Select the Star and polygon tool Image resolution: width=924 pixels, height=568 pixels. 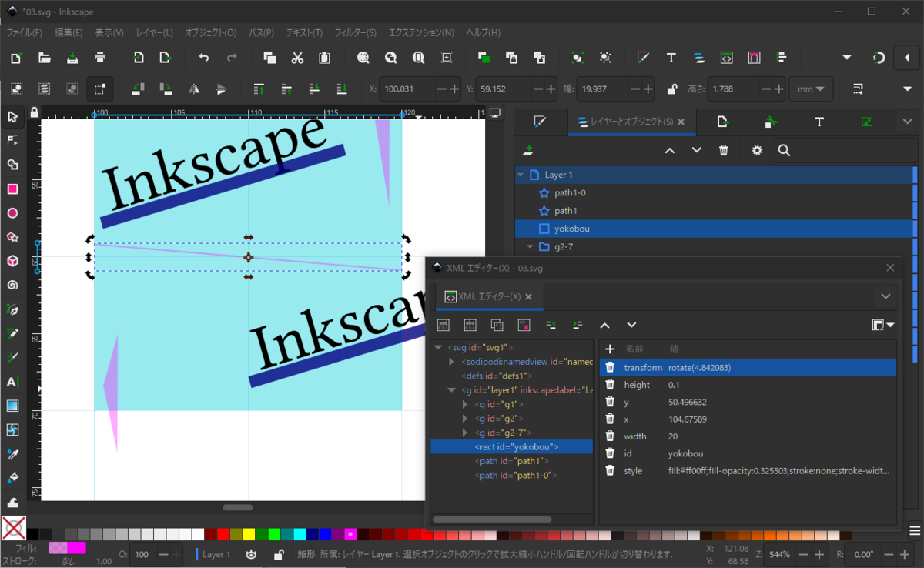[12, 237]
